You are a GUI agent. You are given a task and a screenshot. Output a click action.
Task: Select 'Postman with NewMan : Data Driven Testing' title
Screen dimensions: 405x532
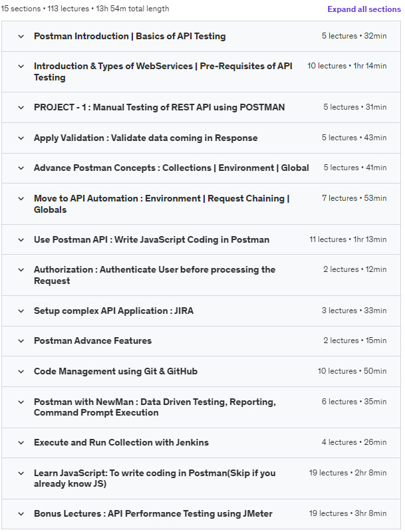(155, 407)
